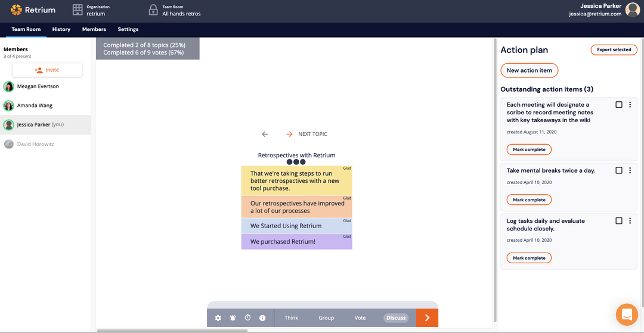This screenshot has width=644, height=333.
Task: Click the orange next topic arrow
Action: coord(290,134)
